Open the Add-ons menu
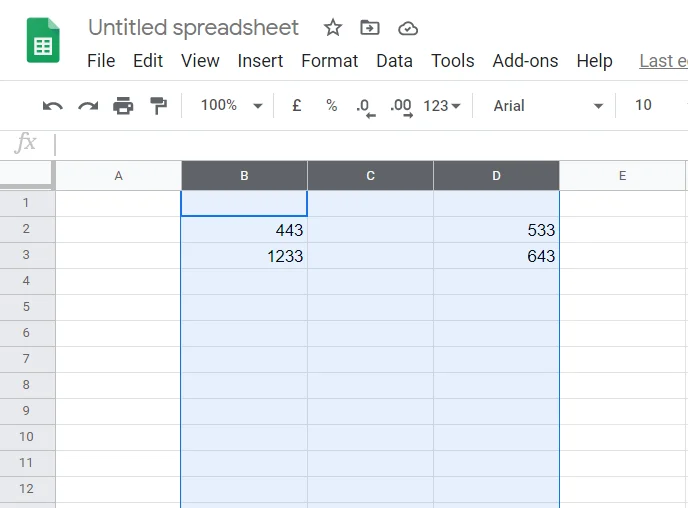Screen dimensions: 688x508 [x=525, y=61]
